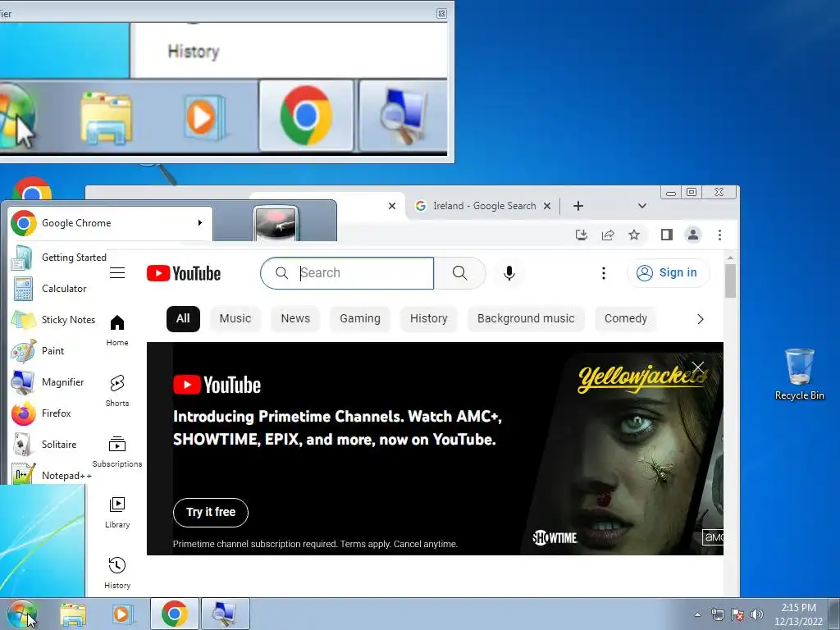The width and height of the screenshot is (840, 630).
Task: Open Notepad++ from Start menu
Action: (x=52, y=475)
